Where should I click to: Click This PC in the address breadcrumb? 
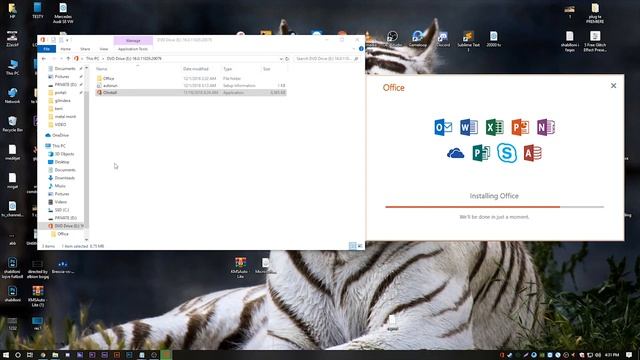coord(93,59)
